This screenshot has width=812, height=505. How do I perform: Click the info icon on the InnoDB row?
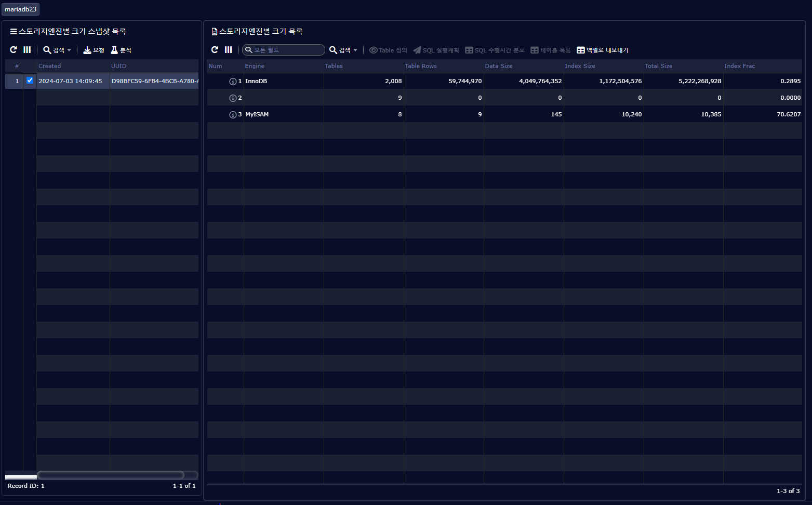[x=233, y=82]
